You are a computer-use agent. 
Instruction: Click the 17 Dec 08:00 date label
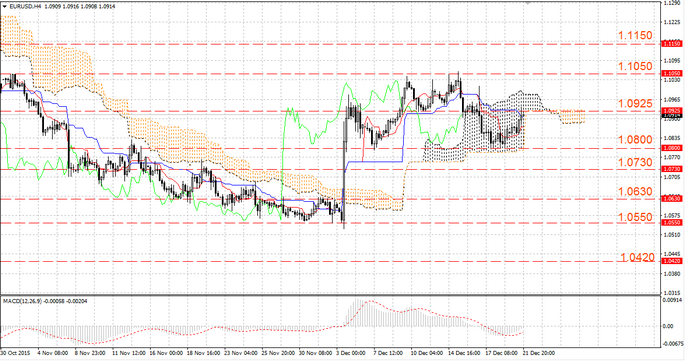click(x=501, y=353)
